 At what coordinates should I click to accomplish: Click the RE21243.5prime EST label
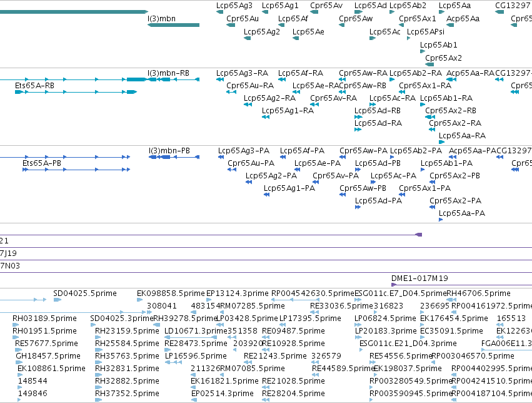pos(275,356)
